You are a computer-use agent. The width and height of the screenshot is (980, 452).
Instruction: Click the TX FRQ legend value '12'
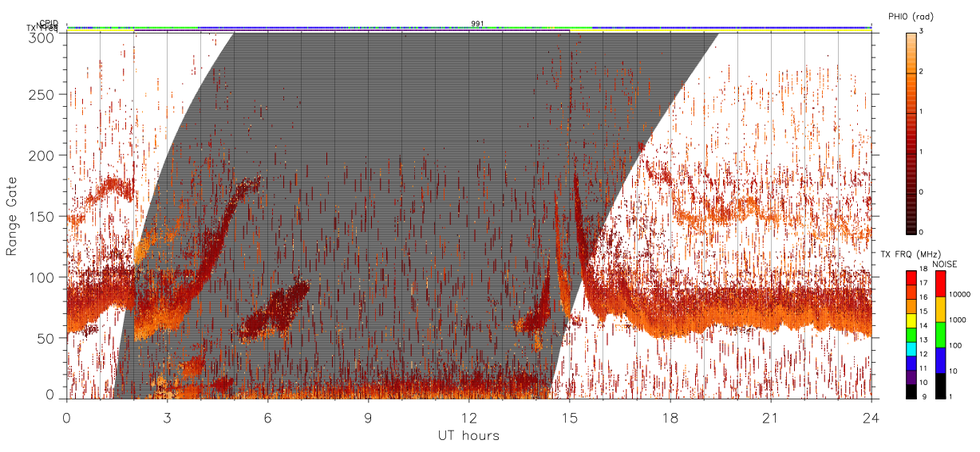pyautogui.click(x=923, y=354)
